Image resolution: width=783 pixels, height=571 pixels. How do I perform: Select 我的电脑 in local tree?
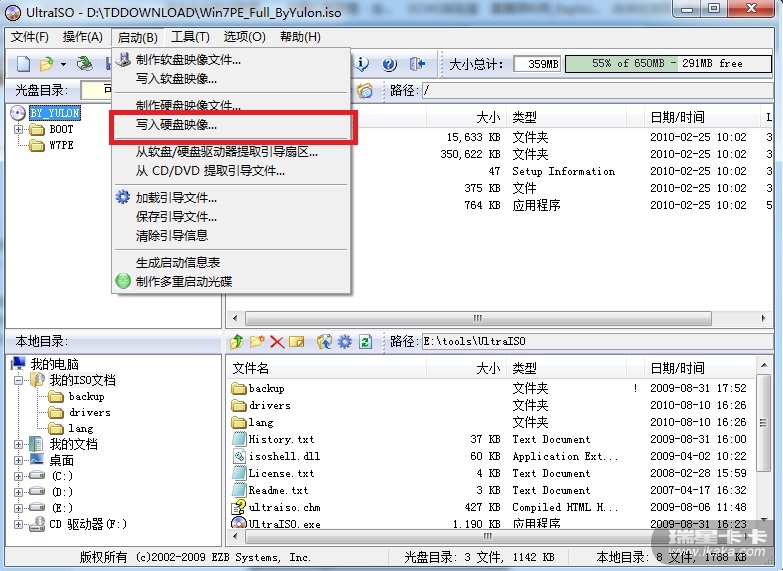coord(54,364)
